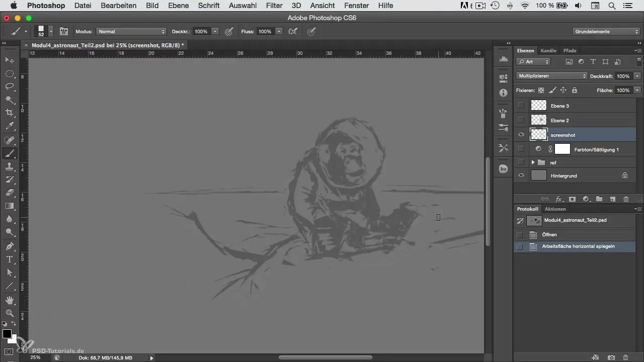Hide the Hintergrund layer

point(521,175)
